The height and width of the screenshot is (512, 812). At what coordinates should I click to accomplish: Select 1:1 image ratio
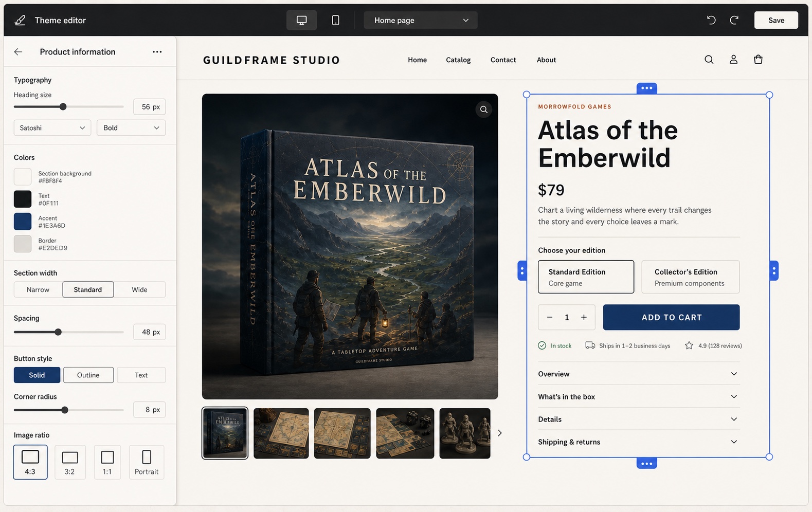107,462
